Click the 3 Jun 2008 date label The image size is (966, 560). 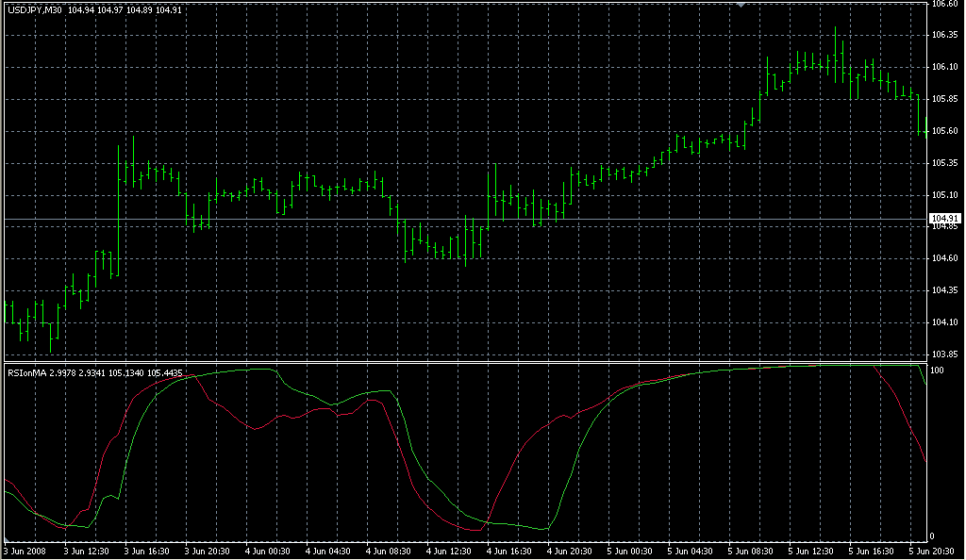(25, 551)
